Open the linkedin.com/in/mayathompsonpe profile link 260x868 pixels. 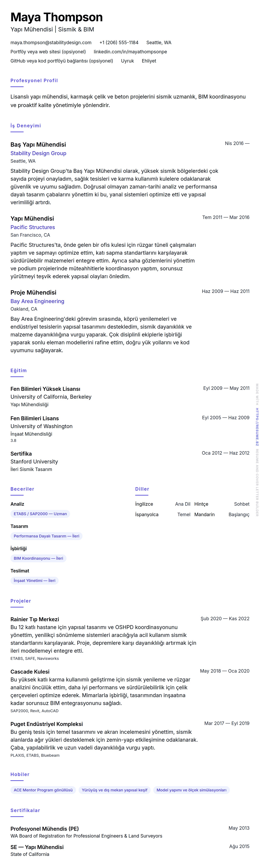tap(130, 52)
